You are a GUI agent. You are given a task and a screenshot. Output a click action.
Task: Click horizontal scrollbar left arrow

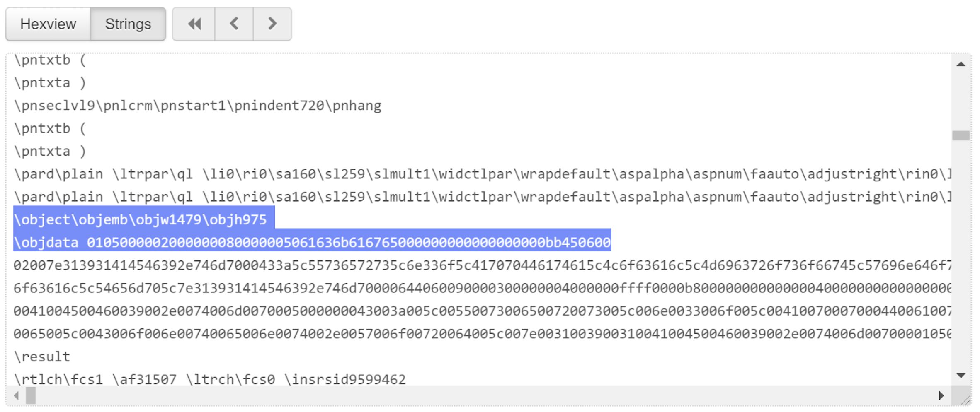16,395
